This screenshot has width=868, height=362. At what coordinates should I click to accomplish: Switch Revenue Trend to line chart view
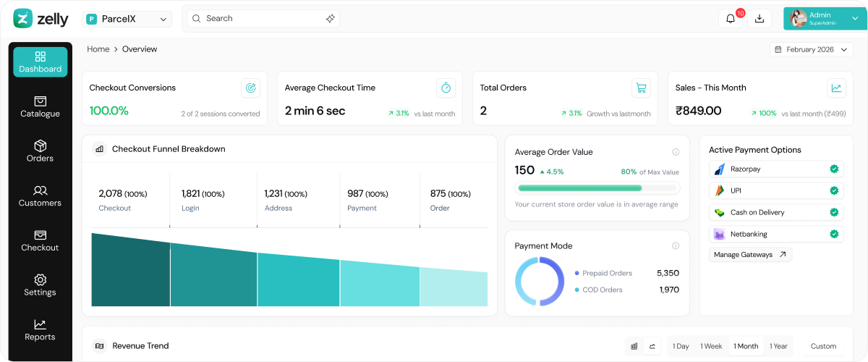(652, 346)
